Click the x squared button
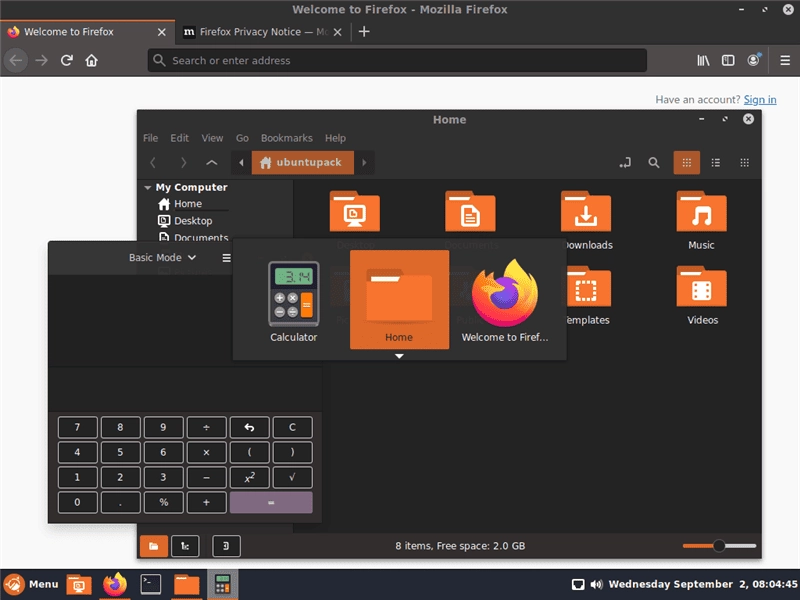800x600 pixels. 249,478
